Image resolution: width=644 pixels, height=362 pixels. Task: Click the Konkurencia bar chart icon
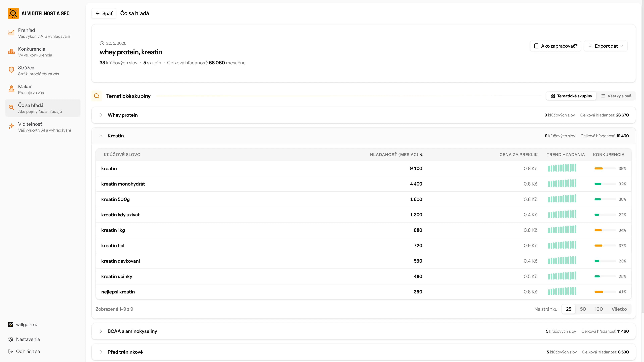click(11, 51)
